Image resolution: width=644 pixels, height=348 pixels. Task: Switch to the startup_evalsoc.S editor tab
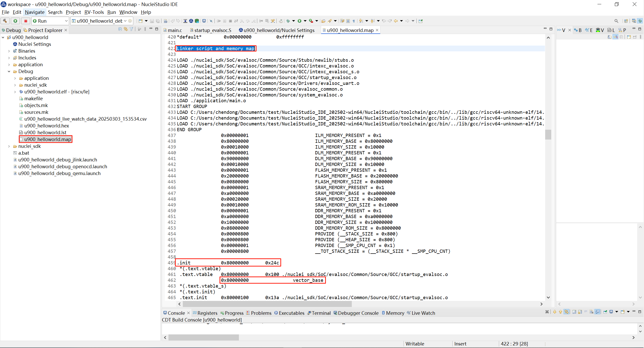(212, 30)
